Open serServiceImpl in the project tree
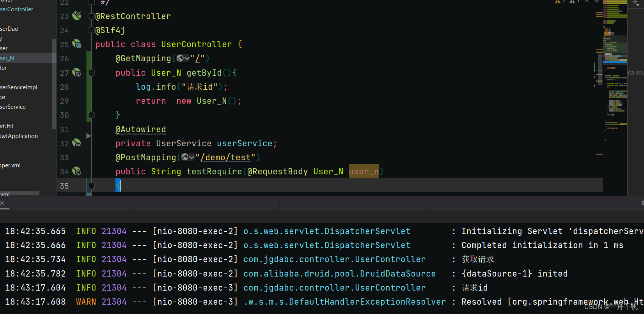 click(19, 87)
